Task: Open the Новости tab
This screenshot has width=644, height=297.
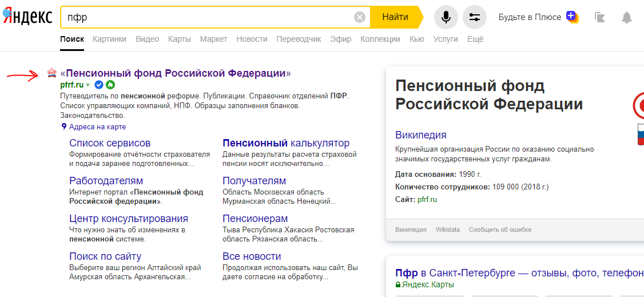Action: pos(252,39)
